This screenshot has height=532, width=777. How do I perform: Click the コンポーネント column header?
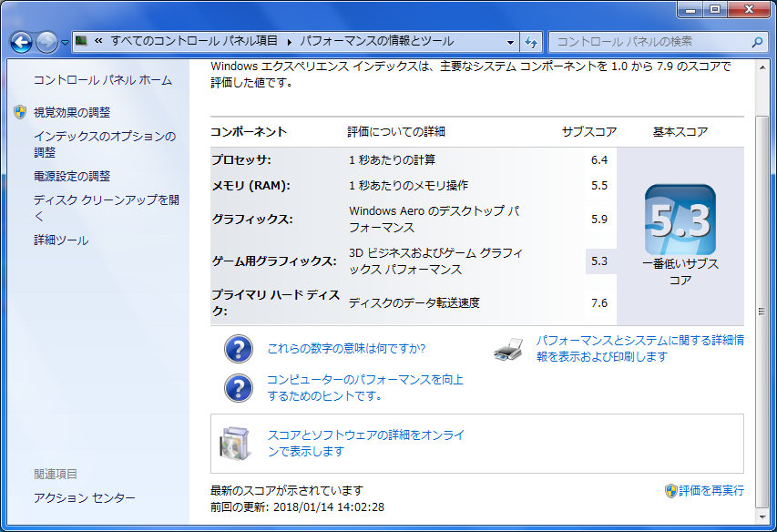tap(249, 132)
